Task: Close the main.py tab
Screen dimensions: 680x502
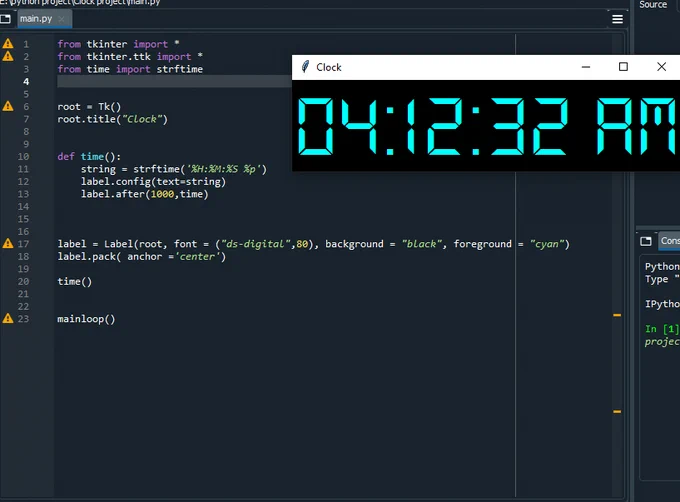Action: tap(62, 19)
